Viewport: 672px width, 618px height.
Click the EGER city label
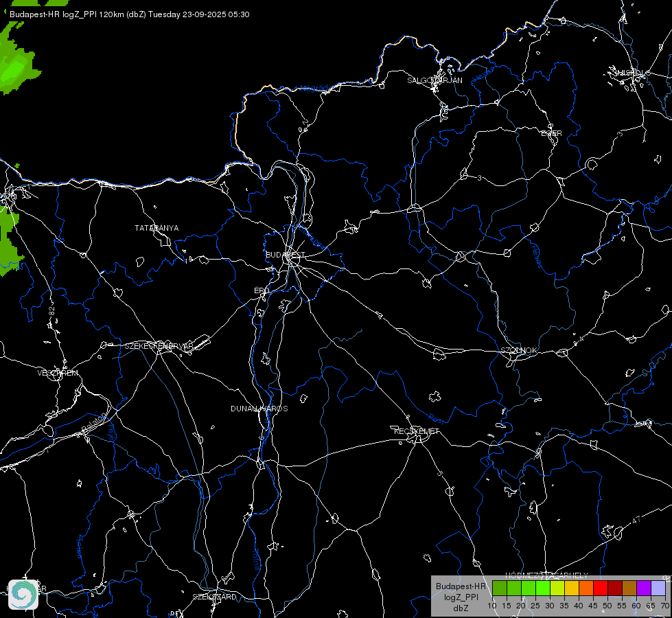coord(551,133)
